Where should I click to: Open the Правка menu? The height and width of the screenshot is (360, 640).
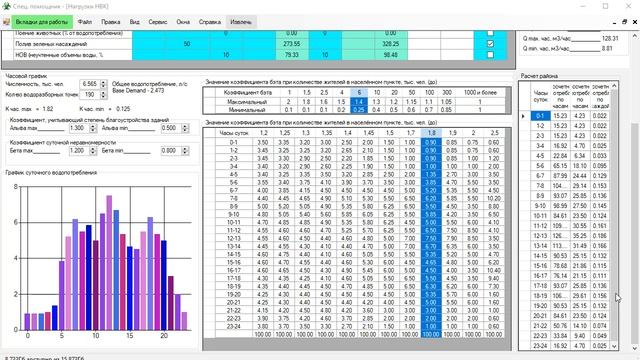111,22
